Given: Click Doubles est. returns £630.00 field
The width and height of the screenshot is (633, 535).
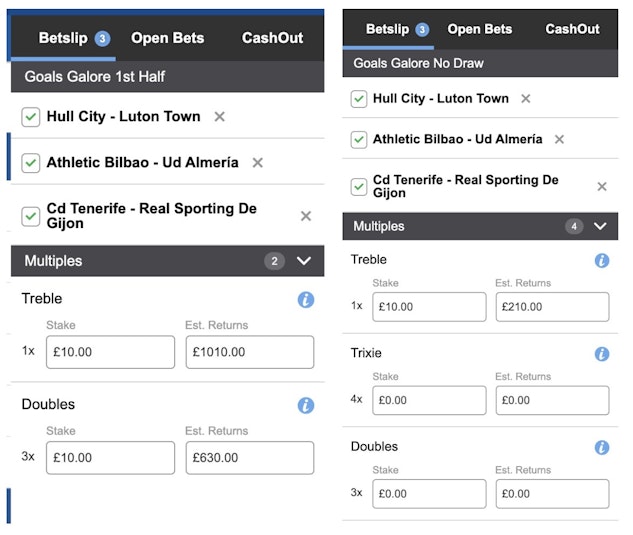Looking at the screenshot, I should click(x=249, y=458).
